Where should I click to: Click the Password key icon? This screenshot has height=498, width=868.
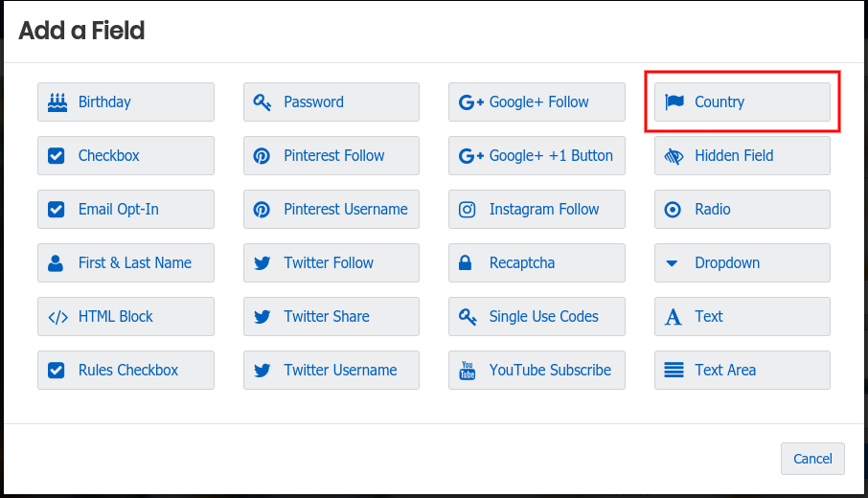(x=262, y=102)
